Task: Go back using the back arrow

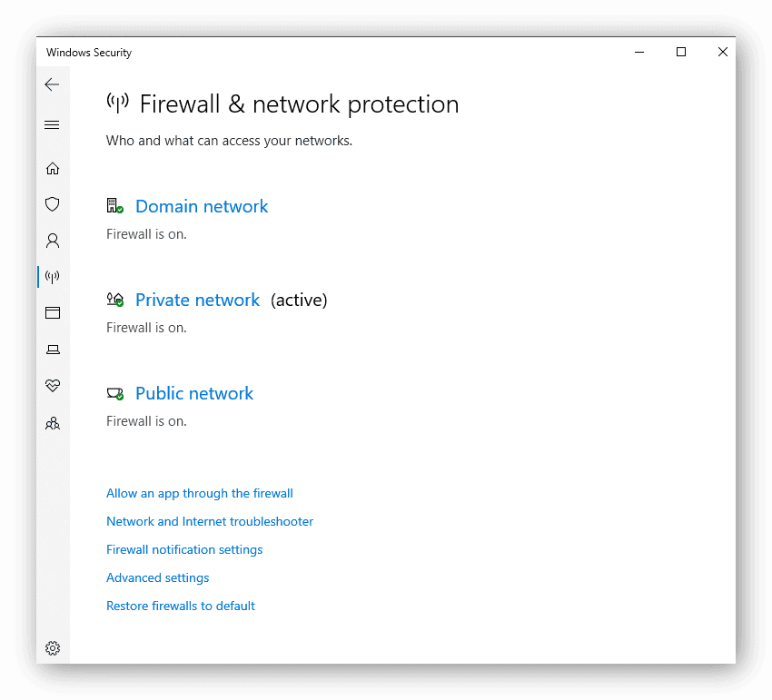Action: coord(52,84)
